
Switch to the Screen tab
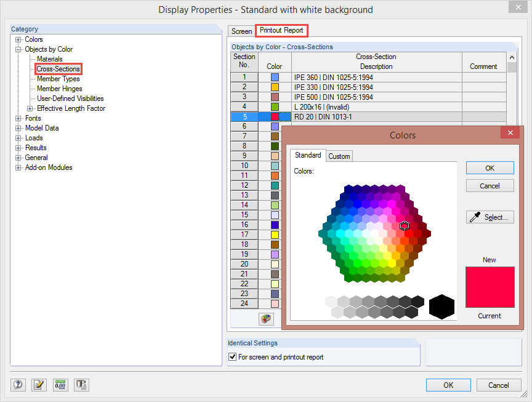tap(241, 31)
